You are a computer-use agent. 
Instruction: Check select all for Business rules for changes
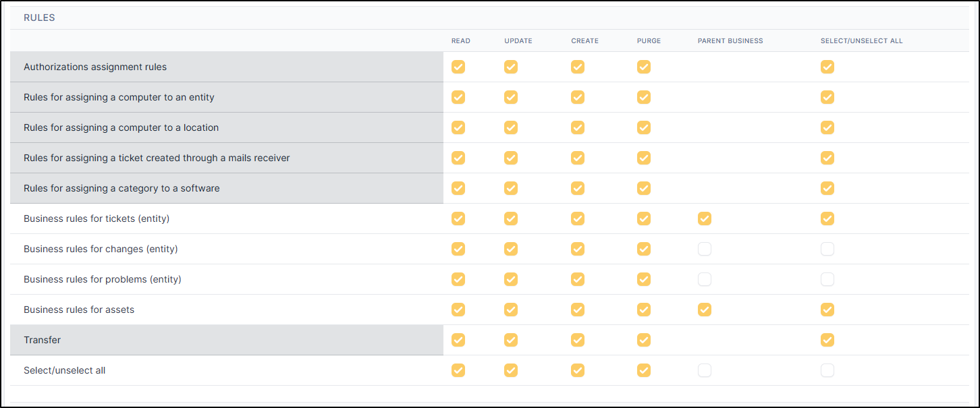point(827,249)
